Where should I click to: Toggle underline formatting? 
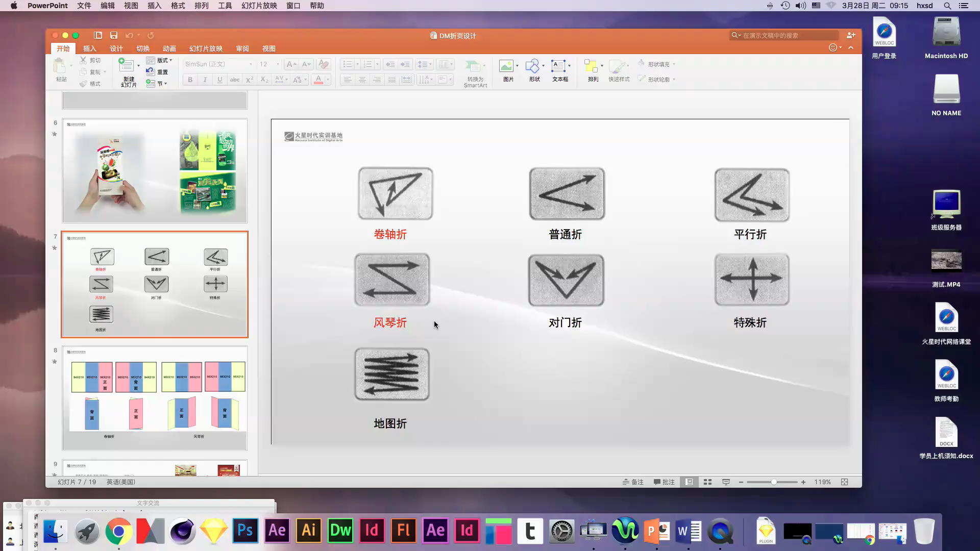220,80
